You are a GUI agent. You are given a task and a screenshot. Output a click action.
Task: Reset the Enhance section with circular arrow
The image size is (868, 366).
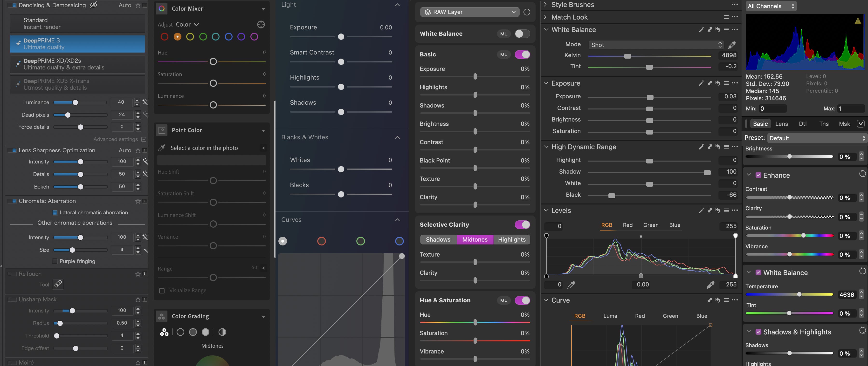(x=862, y=174)
